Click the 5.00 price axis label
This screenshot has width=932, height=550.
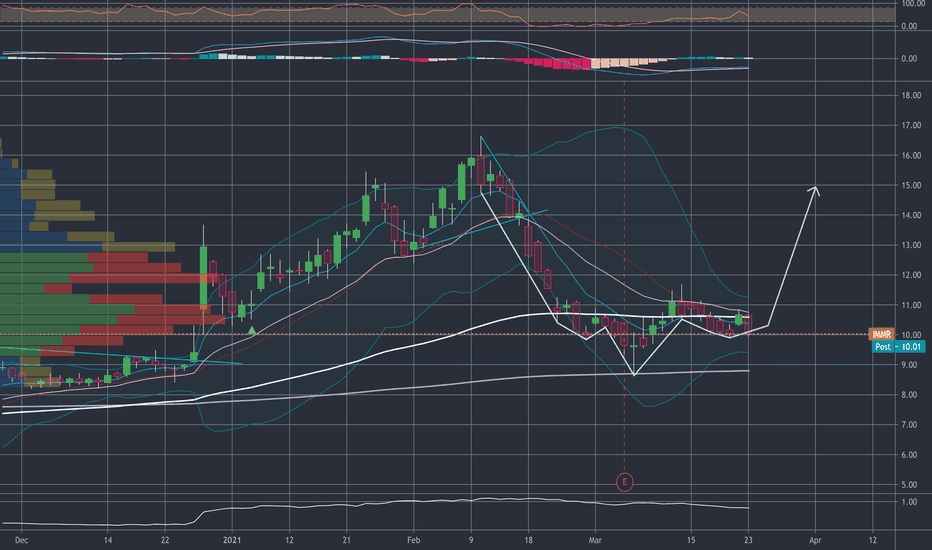pyautogui.click(x=909, y=485)
